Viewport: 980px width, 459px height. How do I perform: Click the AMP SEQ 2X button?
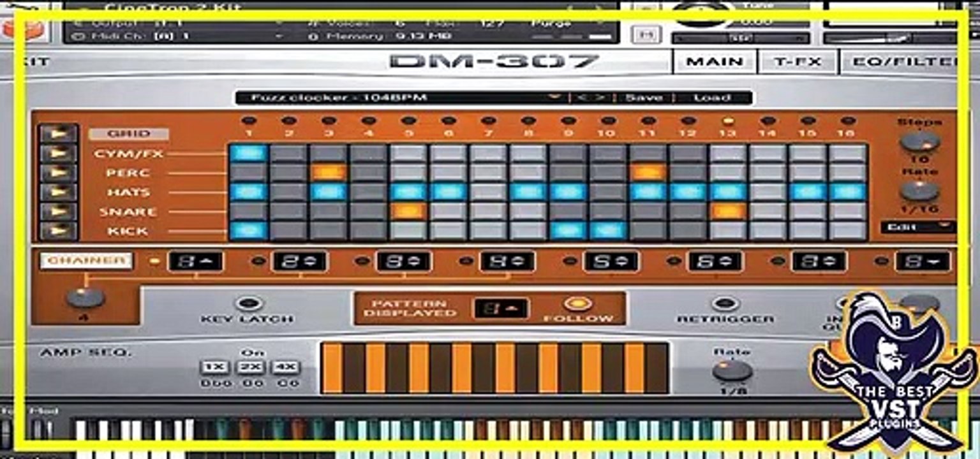[x=250, y=367]
